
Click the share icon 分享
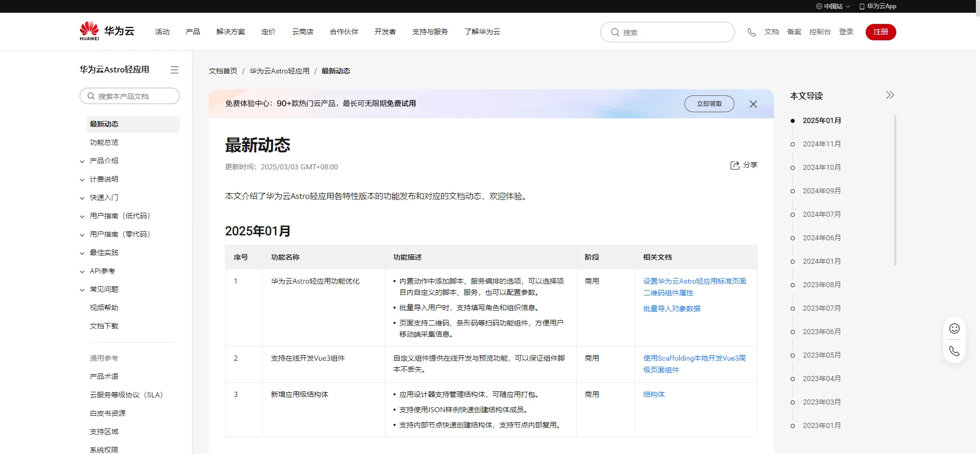point(744,165)
